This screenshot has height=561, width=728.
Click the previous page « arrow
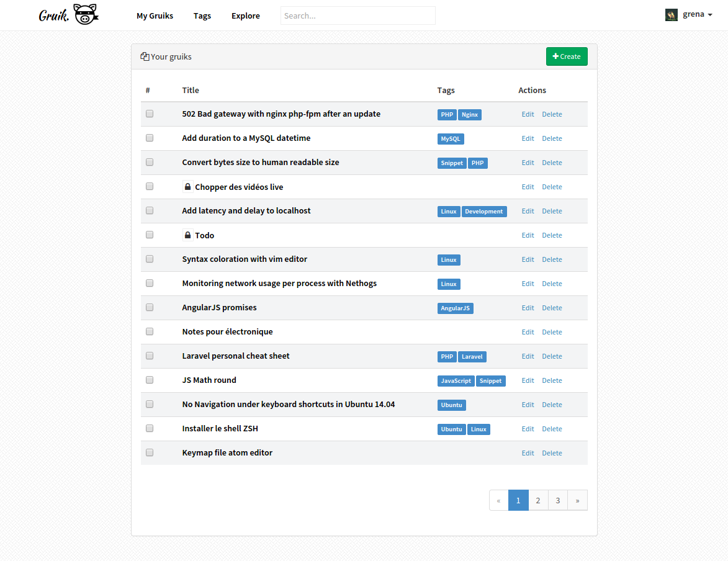498,500
